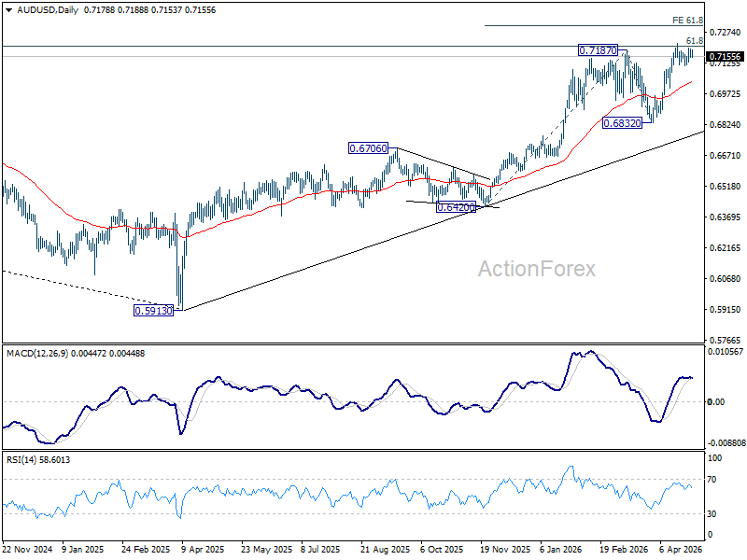
Task: Click the 9 Apr 2025 date label
Action: 203,550
